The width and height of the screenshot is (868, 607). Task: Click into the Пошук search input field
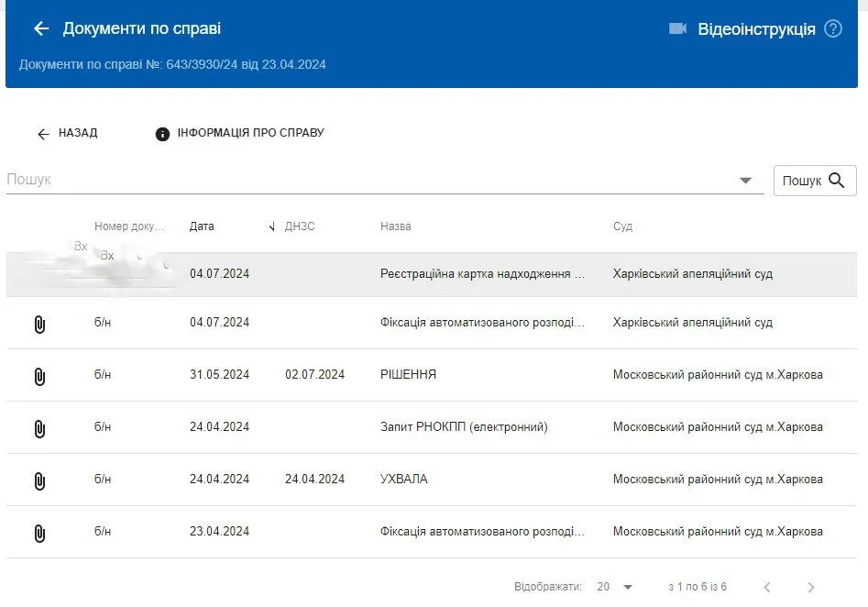coord(367,180)
